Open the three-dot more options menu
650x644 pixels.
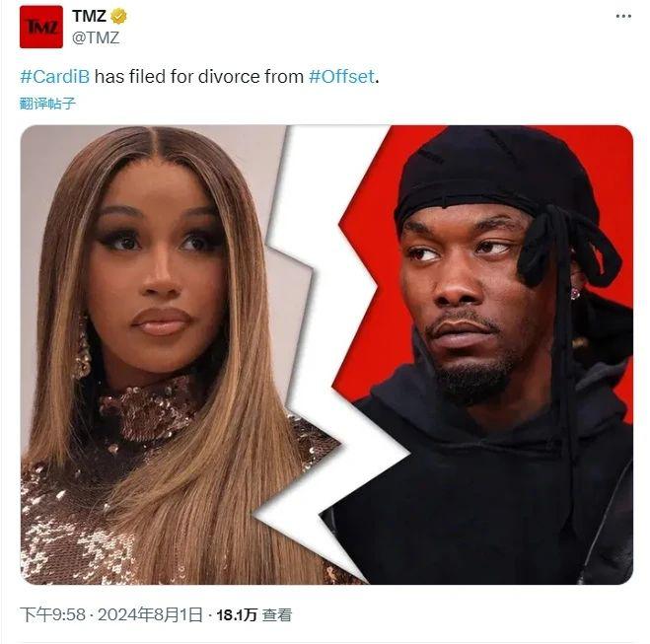tap(623, 16)
